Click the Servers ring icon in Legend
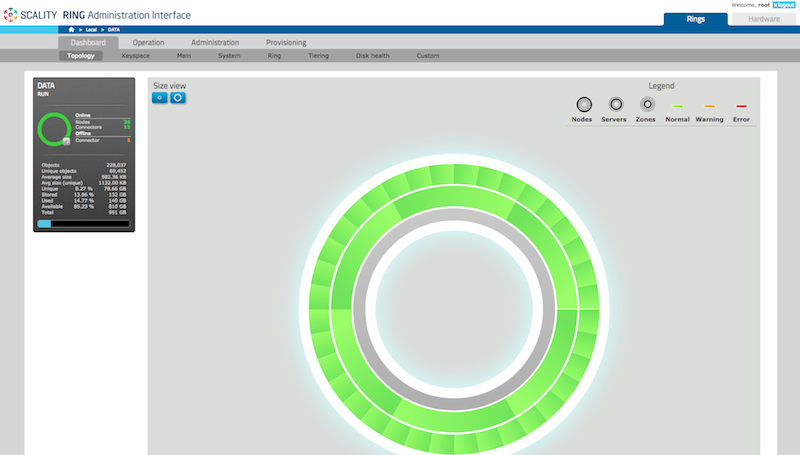800x455 pixels. pos(616,104)
